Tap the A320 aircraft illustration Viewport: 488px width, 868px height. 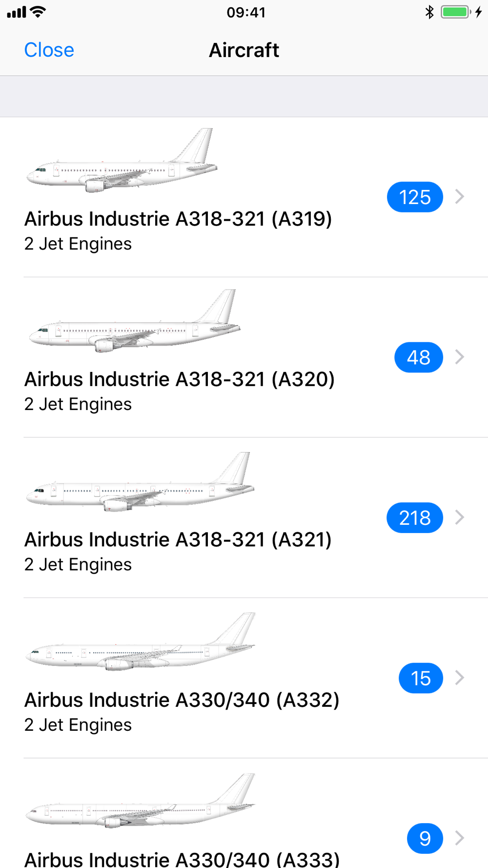click(134, 321)
